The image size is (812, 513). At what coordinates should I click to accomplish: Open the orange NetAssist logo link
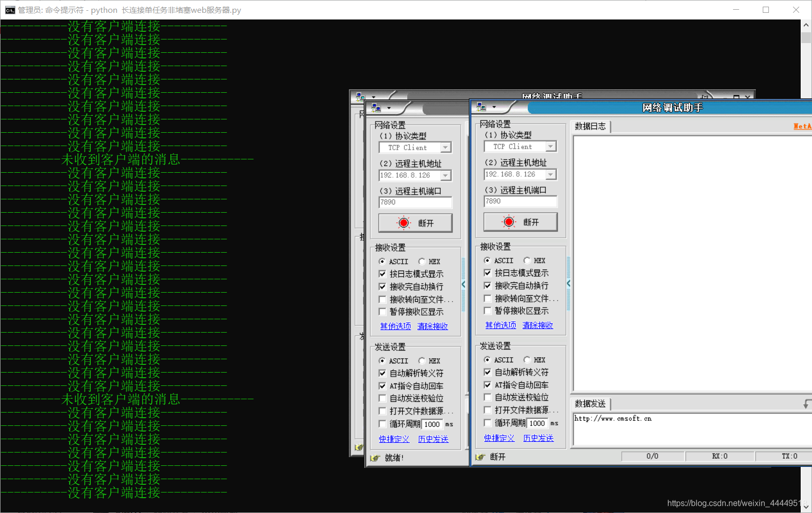[x=802, y=126]
